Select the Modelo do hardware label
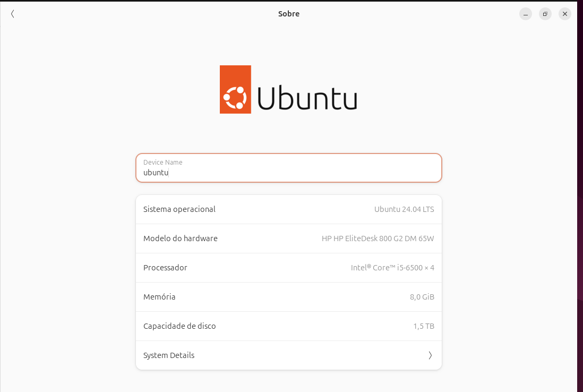Viewport: 583px width, 392px height. pos(181,238)
